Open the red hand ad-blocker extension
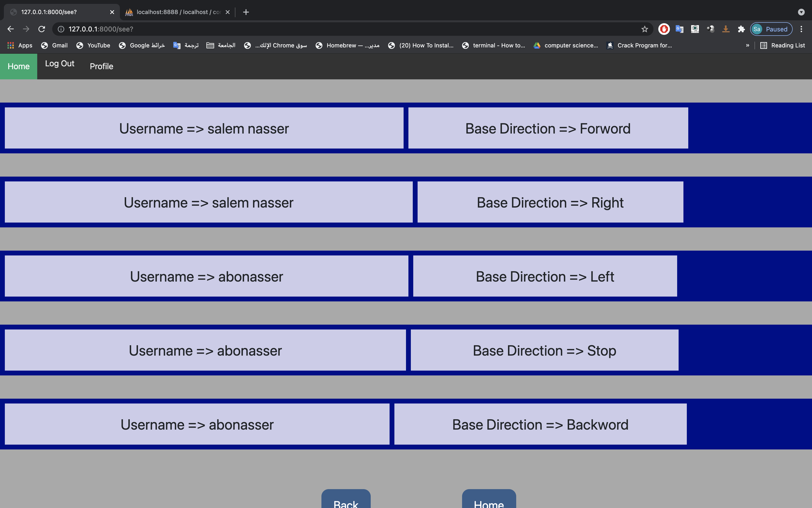The width and height of the screenshot is (812, 508). 664,29
